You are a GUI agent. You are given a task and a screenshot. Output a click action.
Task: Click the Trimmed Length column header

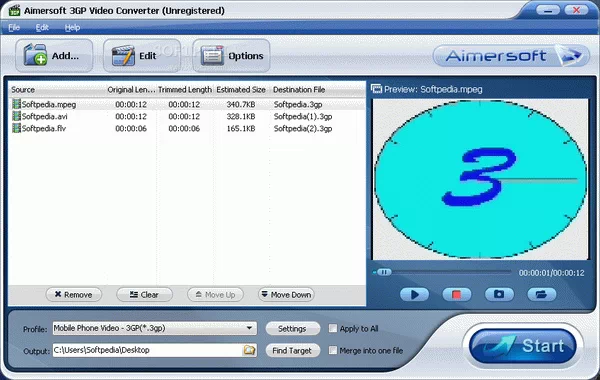coord(185,90)
